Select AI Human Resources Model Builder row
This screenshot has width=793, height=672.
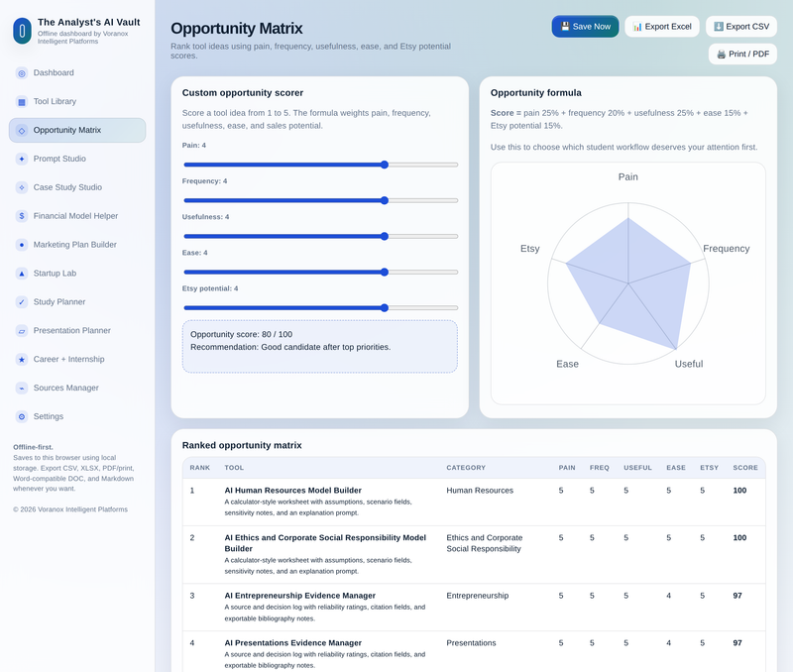pos(474,503)
